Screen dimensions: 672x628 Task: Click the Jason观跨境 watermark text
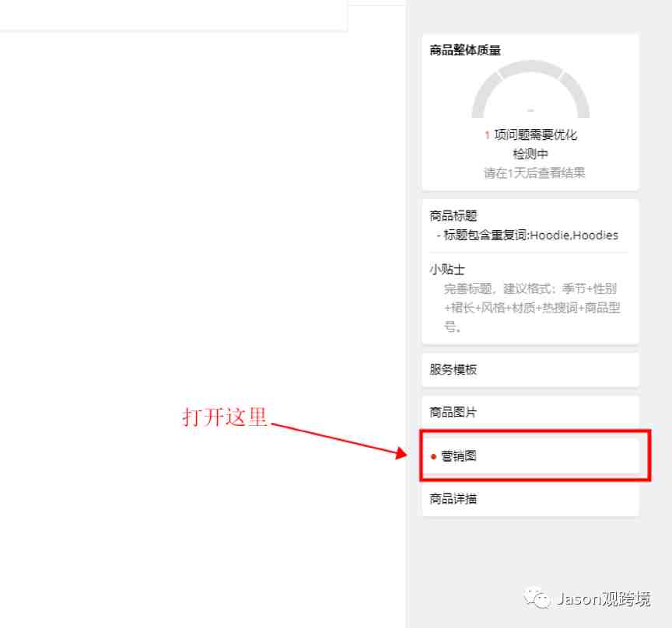[x=604, y=598]
